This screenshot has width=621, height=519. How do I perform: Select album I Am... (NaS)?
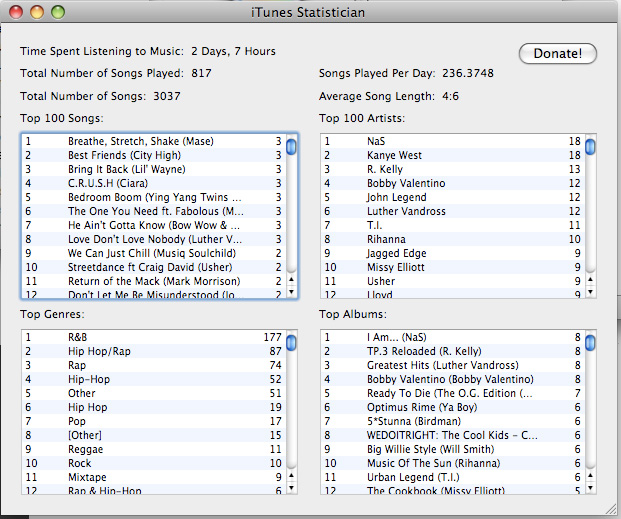[x=453, y=337]
